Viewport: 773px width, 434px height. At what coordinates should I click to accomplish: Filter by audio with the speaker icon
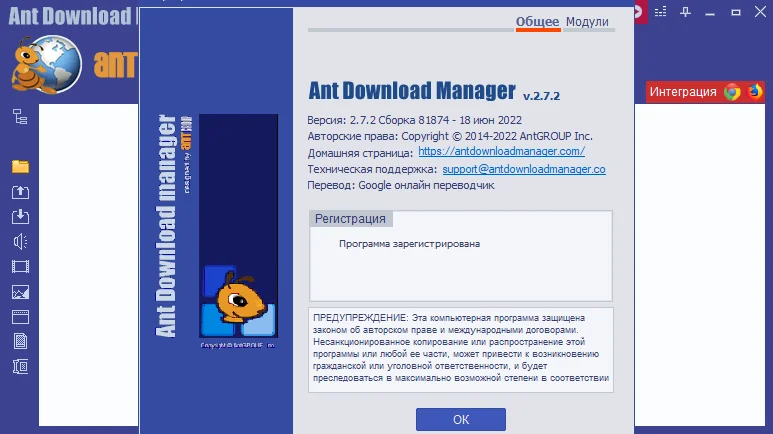[x=20, y=242]
